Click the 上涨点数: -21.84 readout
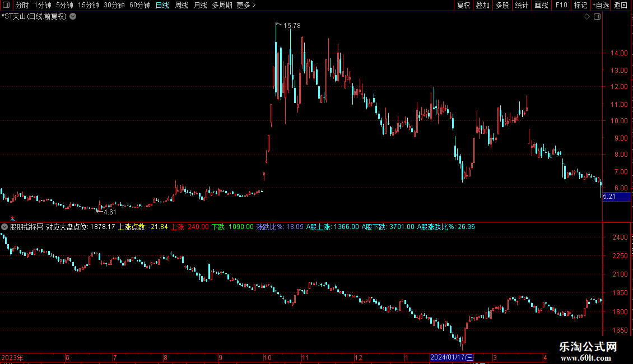 [x=142, y=227]
